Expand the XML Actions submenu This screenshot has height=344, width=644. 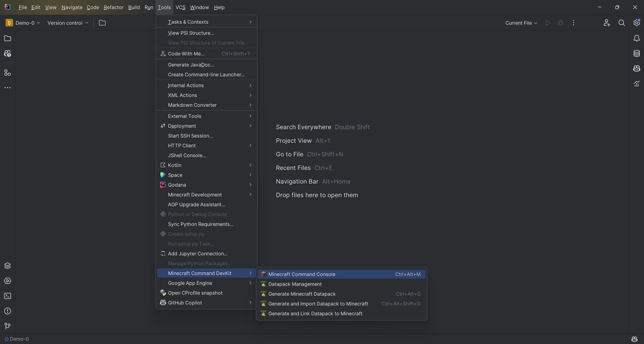(206, 95)
